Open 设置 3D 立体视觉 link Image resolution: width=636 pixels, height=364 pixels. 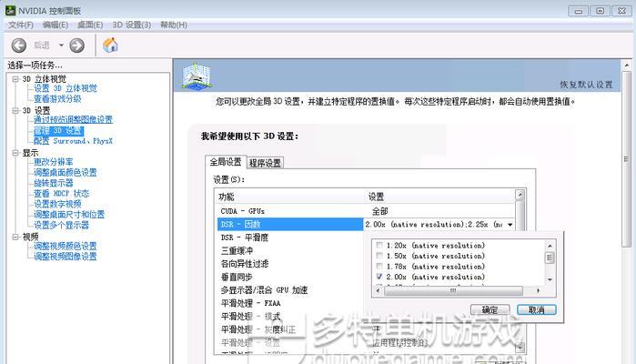point(66,88)
